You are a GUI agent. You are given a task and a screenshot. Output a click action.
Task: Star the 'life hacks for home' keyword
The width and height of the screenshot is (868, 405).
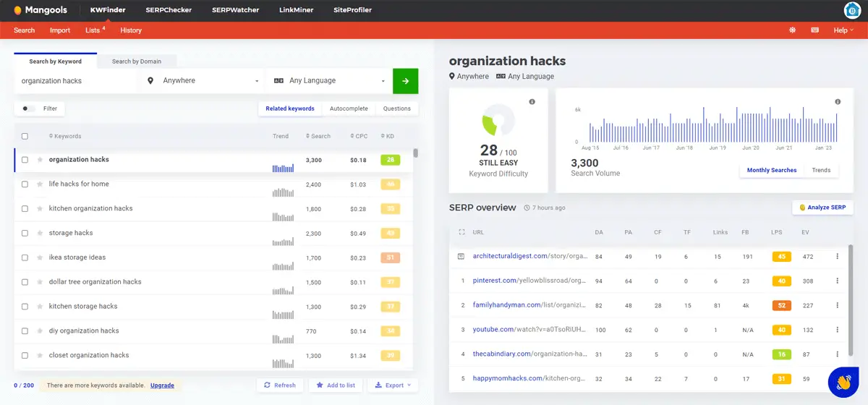tap(40, 184)
